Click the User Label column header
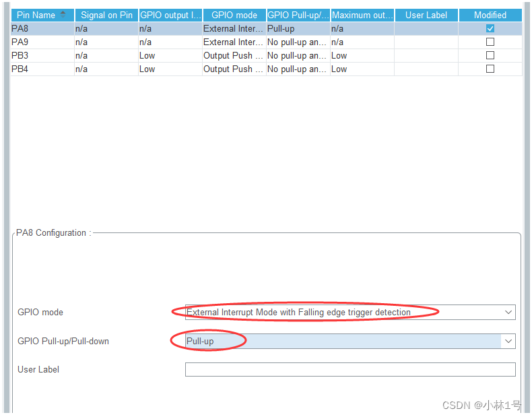Viewport: 532px width, 417px height. [426, 15]
